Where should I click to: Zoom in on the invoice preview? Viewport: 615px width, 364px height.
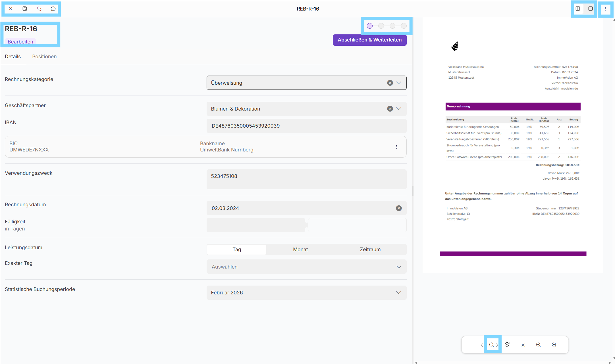[x=554, y=345]
